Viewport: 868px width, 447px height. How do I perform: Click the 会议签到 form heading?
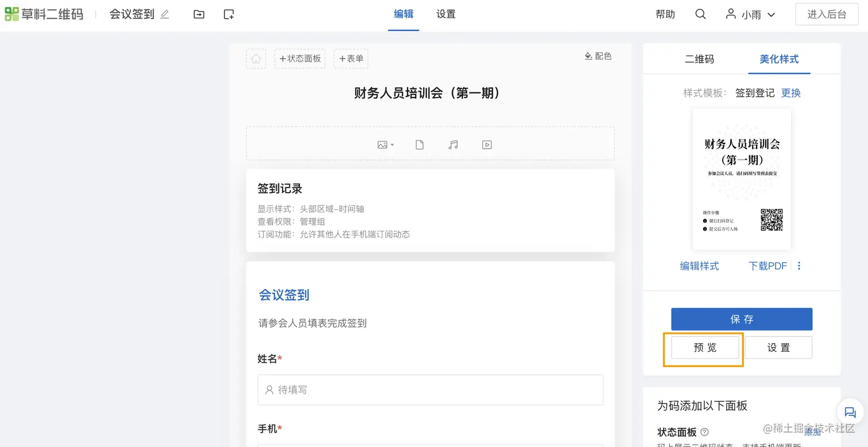point(284,295)
